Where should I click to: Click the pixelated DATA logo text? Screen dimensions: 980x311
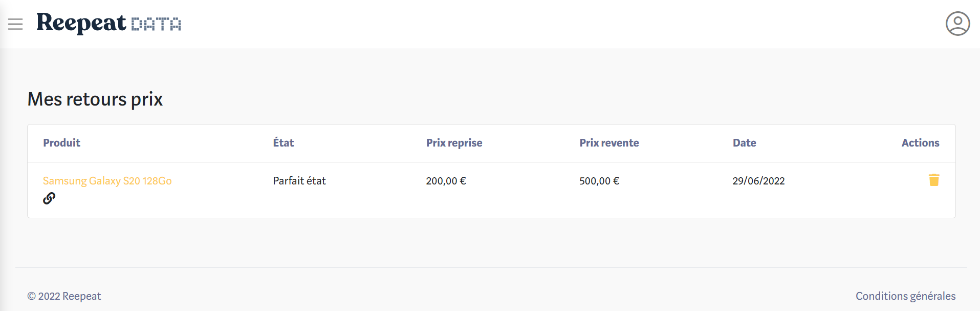tap(156, 24)
